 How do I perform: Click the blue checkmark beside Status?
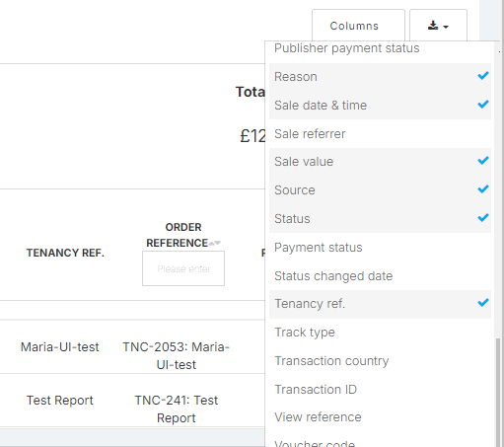[x=483, y=218]
